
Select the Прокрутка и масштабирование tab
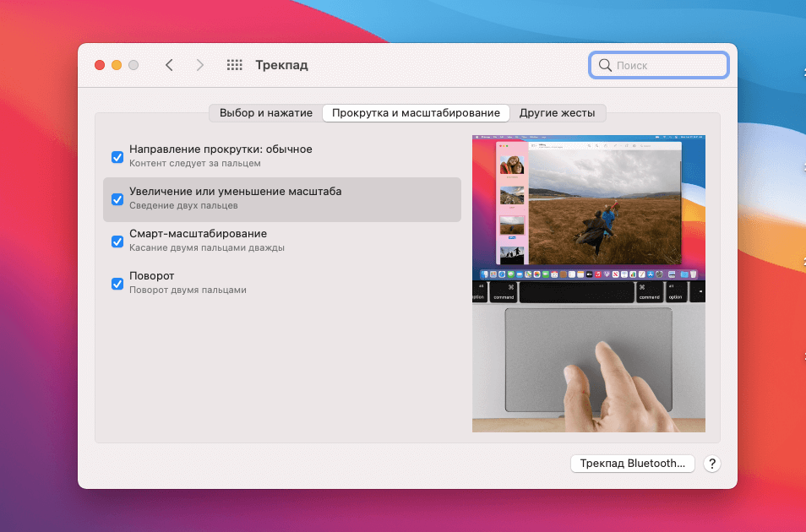(416, 112)
